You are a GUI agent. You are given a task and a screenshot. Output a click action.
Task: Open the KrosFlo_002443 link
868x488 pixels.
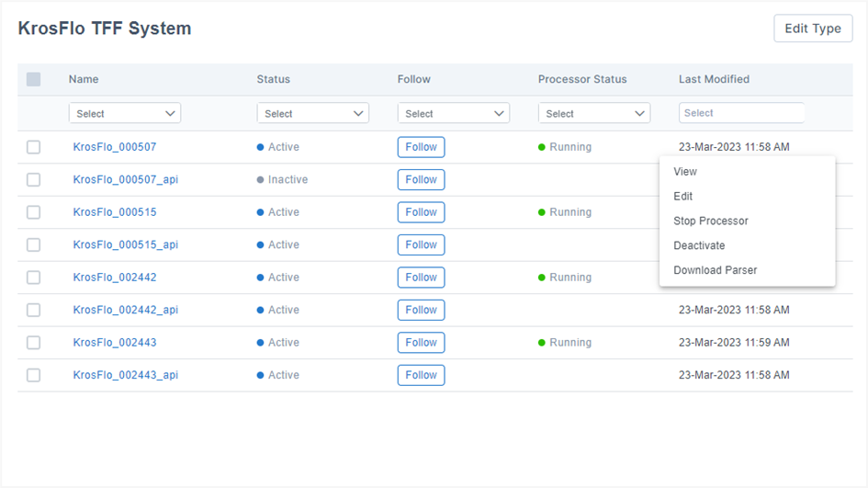click(x=115, y=342)
